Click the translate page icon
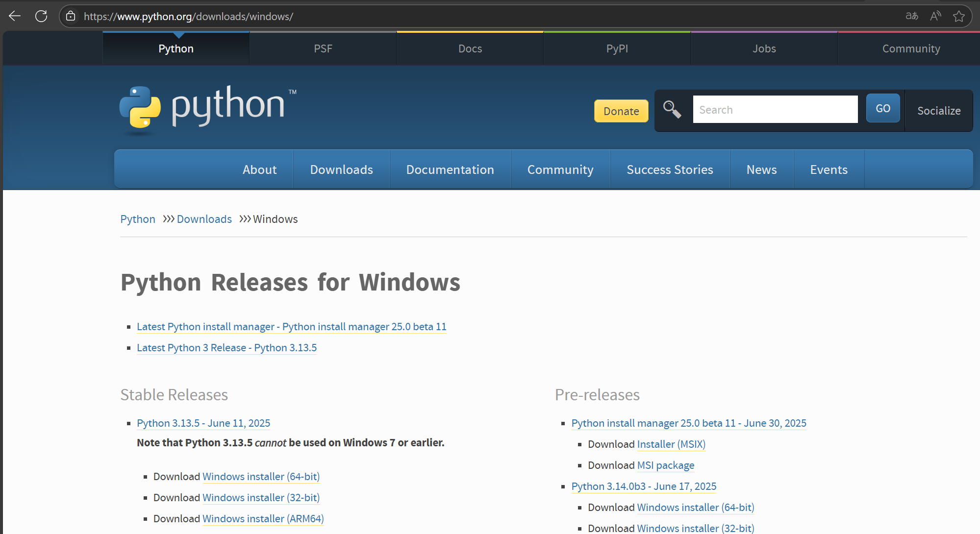This screenshot has width=980, height=534. click(911, 16)
